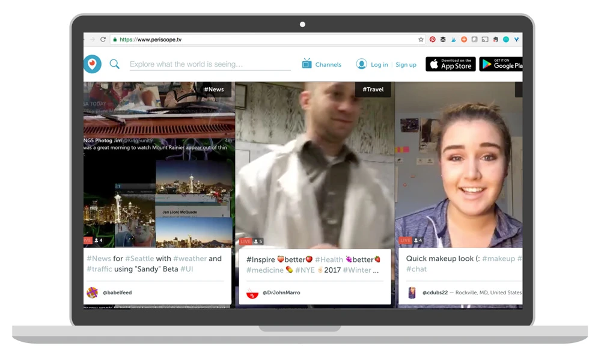Click the #Inspire caption text
This screenshot has height=364, width=601.
click(261, 259)
